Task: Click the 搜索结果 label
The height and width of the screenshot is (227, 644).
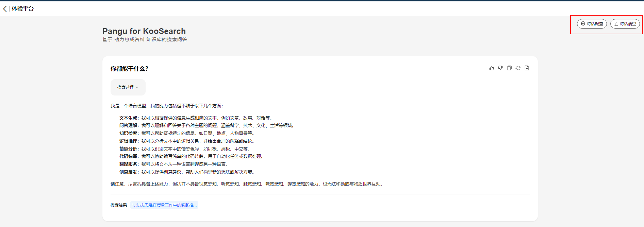Action: coord(119,205)
